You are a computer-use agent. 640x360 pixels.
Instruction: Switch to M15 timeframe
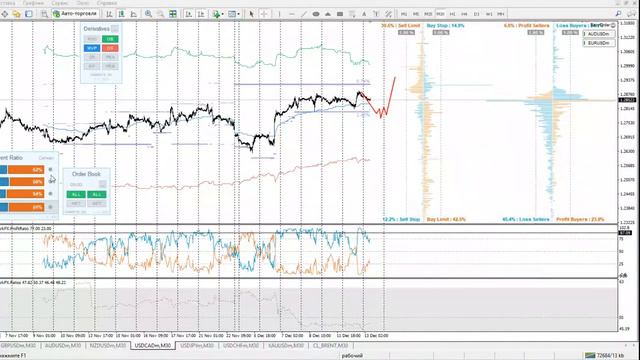click(x=428, y=14)
